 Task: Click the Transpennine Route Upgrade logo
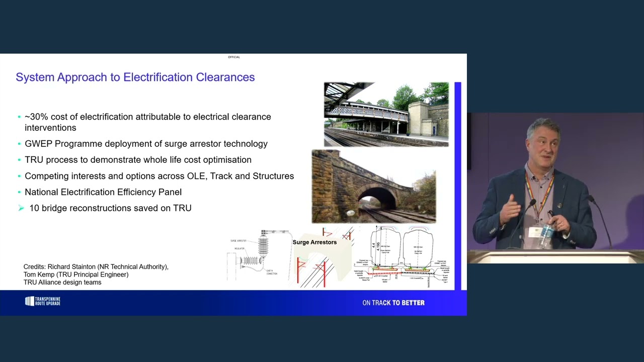tap(43, 301)
